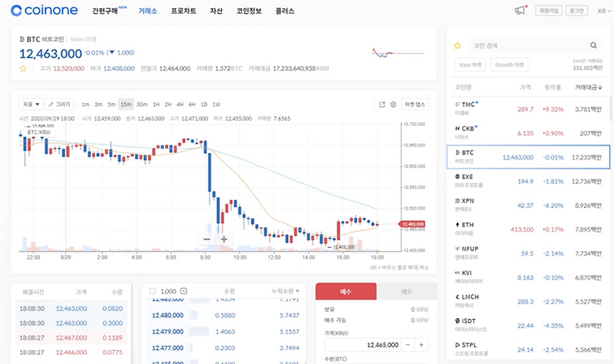
Task: Click the order price input 12,465,000
Action: [362, 345]
